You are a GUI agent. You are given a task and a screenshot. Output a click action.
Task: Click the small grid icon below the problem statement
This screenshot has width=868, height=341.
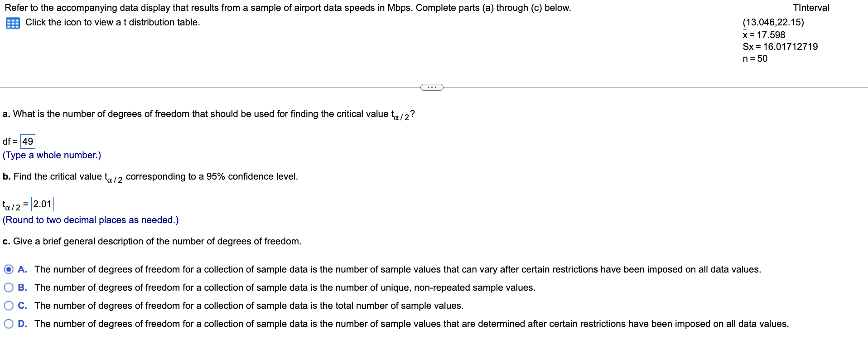[12, 23]
